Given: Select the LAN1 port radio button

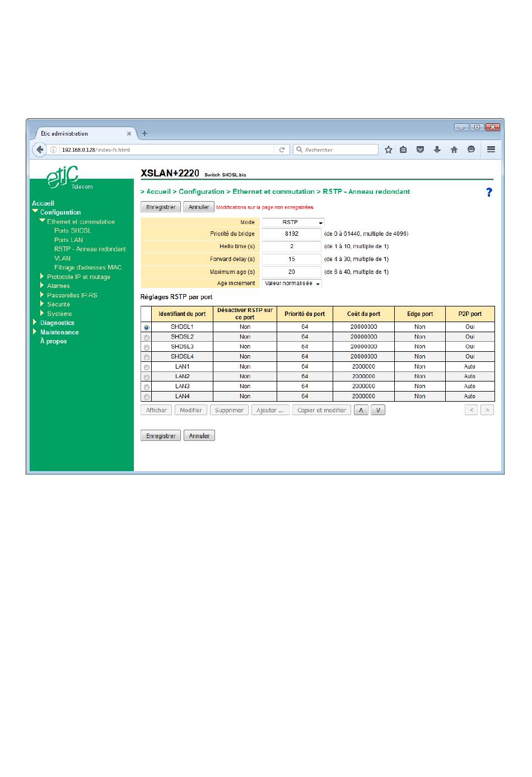Looking at the screenshot, I should click(x=147, y=367).
